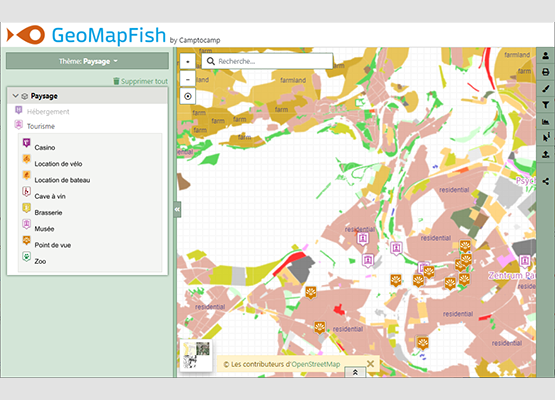Click the Musée legend icon

pyautogui.click(x=27, y=224)
